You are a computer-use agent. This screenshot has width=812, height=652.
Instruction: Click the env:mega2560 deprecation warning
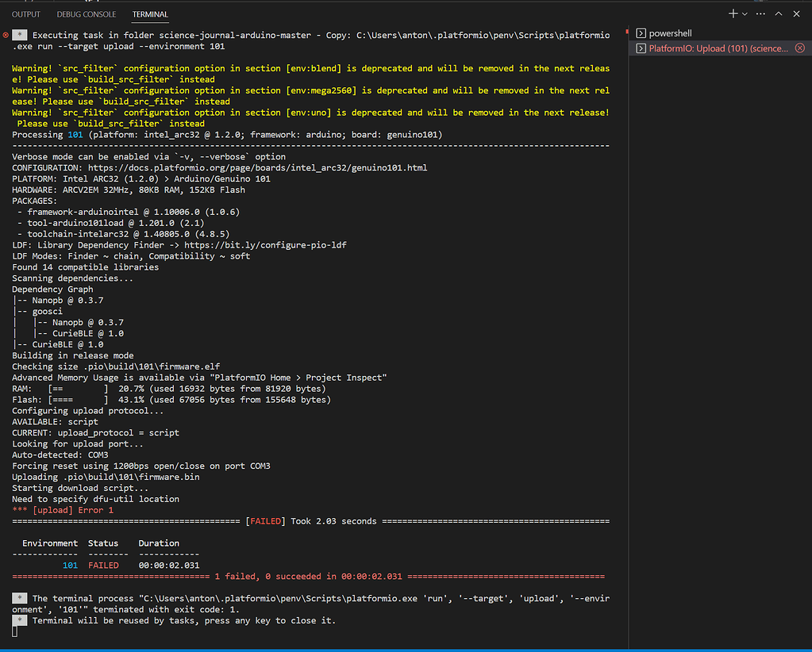[310, 96]
